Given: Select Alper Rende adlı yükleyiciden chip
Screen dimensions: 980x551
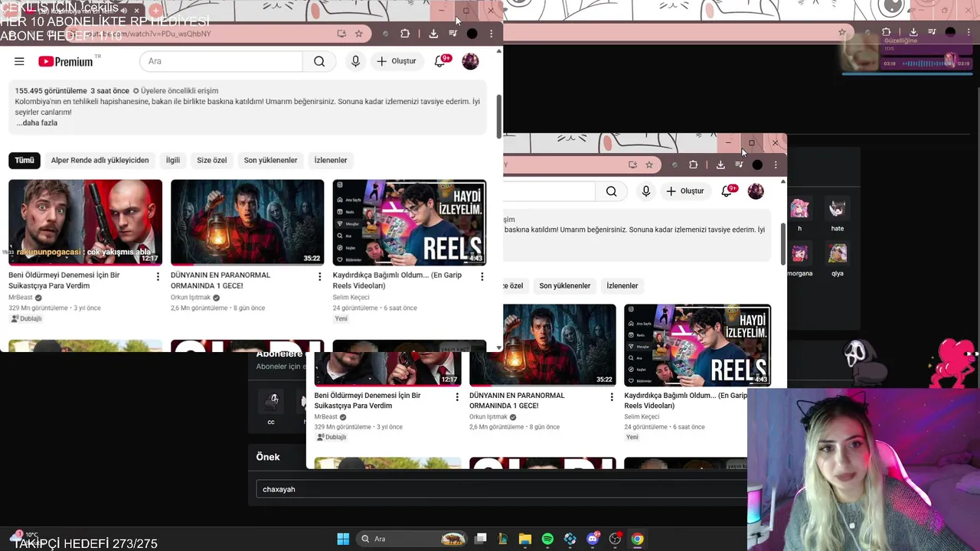Looking at the screenshot, I should 100,160.
